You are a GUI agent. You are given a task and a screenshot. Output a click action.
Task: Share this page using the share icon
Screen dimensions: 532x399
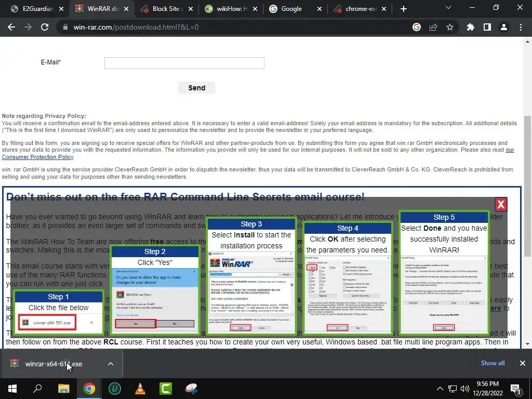click(433, 27)
